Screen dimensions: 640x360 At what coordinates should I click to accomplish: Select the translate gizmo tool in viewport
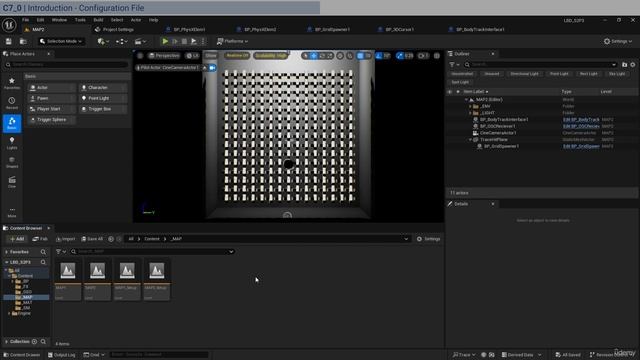(313, 56)
